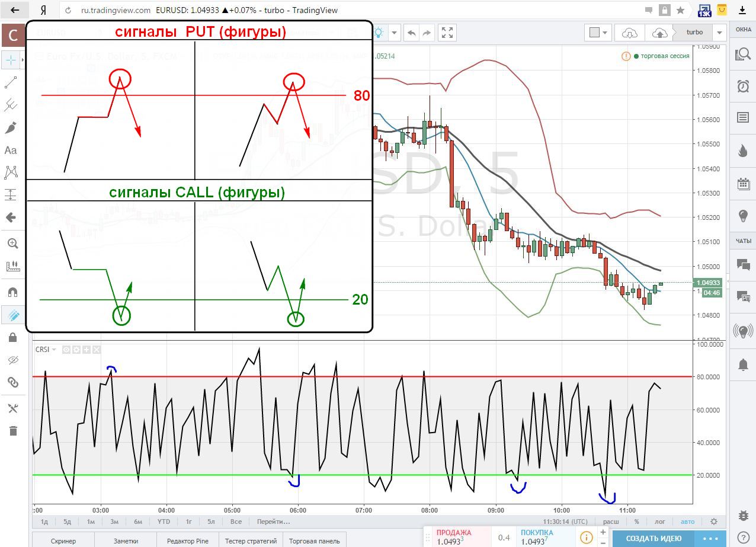This screenshot has width=756, height=547.
Task: Delete drawings with the trash bin icon
Action: 12,431
